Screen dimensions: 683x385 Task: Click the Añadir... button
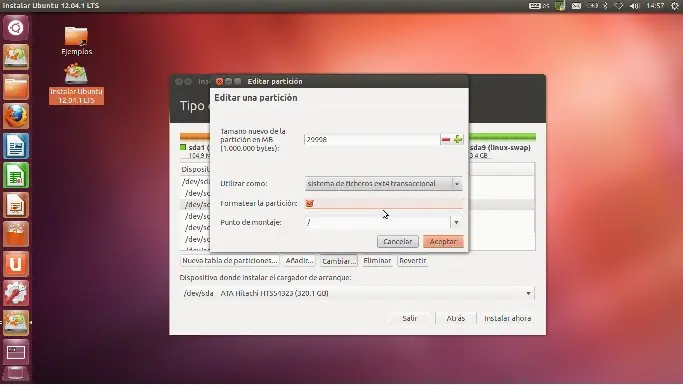pos(299,260)
